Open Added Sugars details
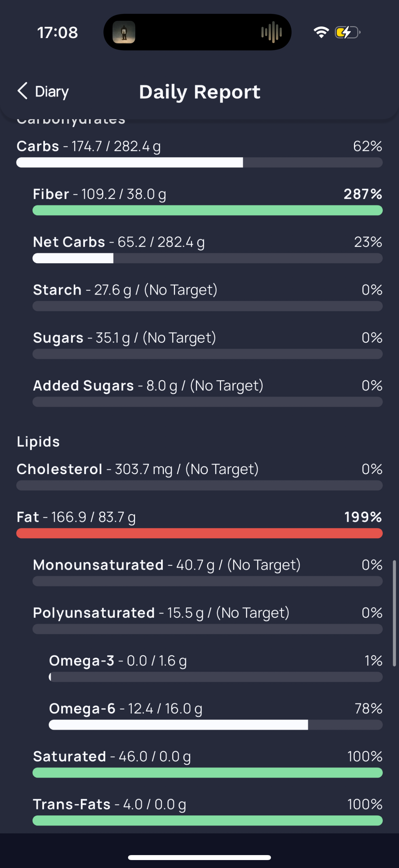The height and width of the screenshot is (868, 399). click(207, 392)
